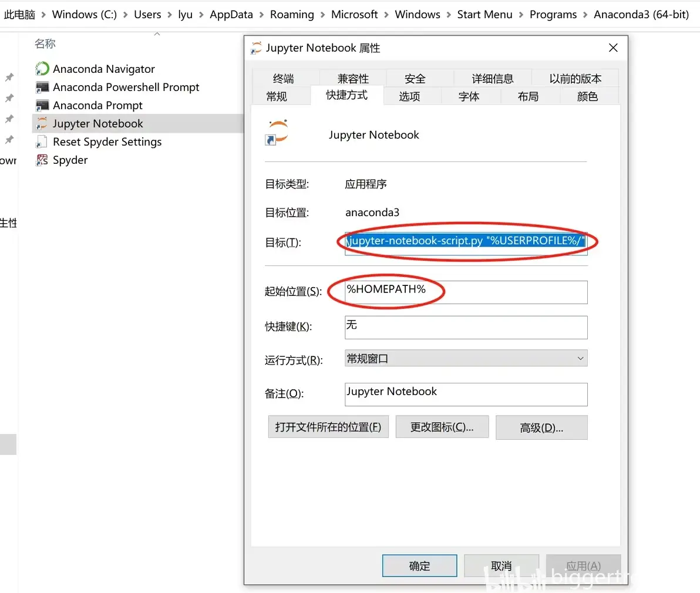Click AppData breadcrumb segment
Image resolution: width=700 pixels, height=593 pixels.
(231, 14)
